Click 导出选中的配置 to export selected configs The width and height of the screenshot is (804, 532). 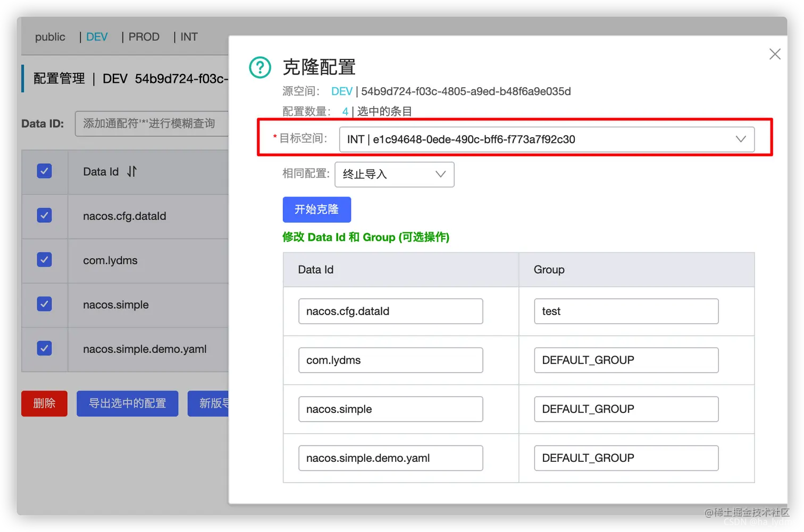pos(127,403)
